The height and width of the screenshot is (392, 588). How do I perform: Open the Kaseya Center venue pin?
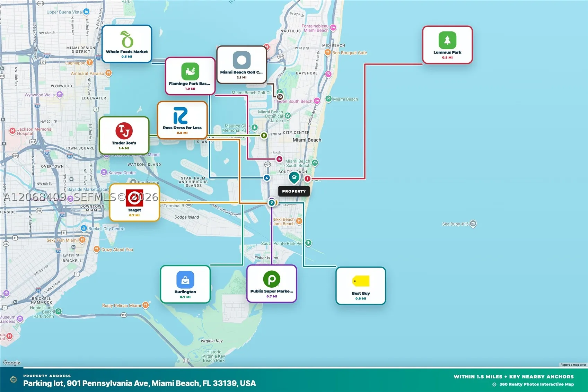(x=104, y=172)
